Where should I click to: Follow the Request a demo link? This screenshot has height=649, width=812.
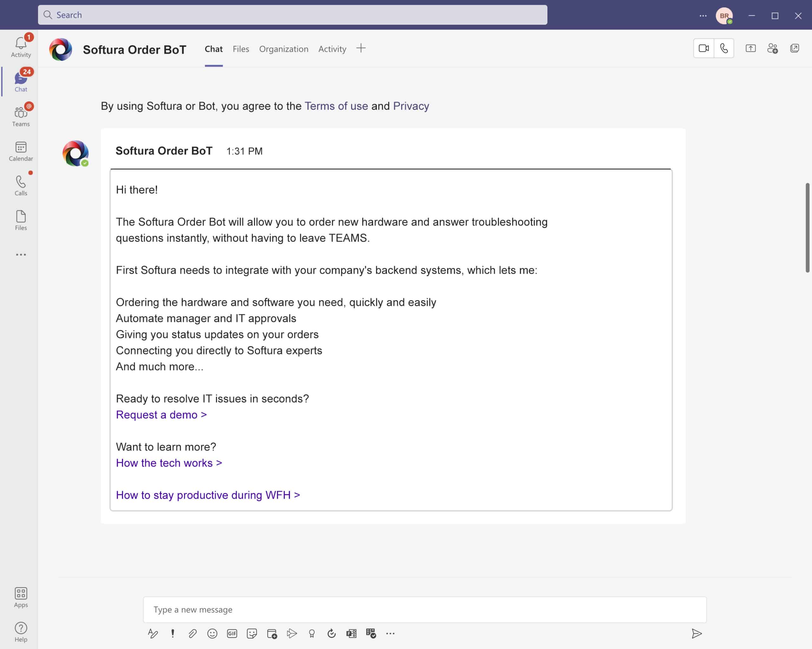[161, 415]
